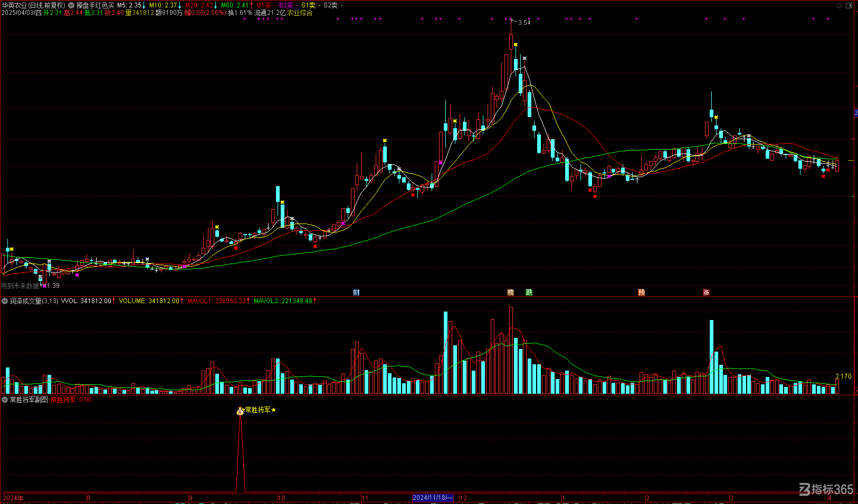Click the 用到未来数据 warning text
The height and width of the screenshot is (504, 858).
pos(20,286)
